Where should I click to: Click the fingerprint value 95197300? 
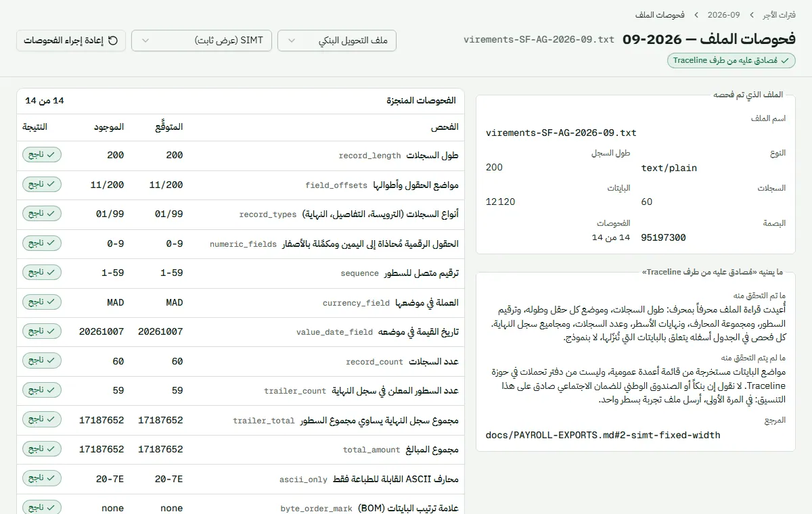point(664,237)
